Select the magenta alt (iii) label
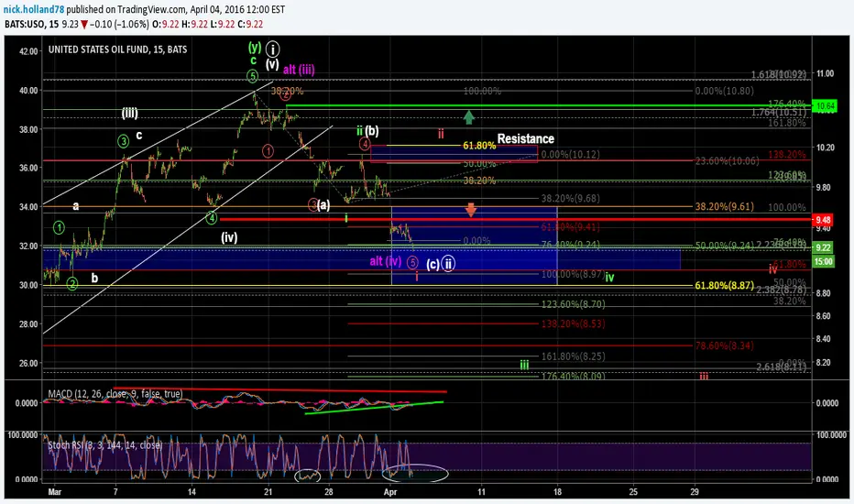This screenshot has height=504, width=854. tap(299, 70)
